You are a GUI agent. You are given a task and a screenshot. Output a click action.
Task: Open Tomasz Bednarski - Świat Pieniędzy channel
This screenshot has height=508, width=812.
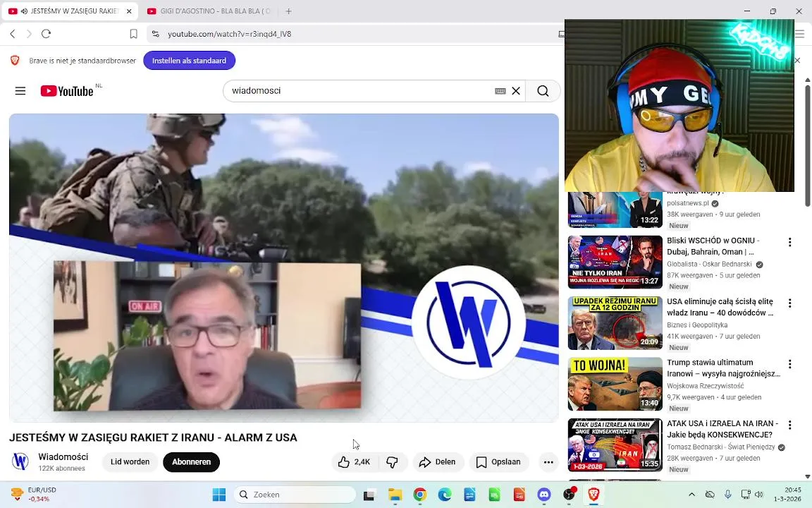721,447
